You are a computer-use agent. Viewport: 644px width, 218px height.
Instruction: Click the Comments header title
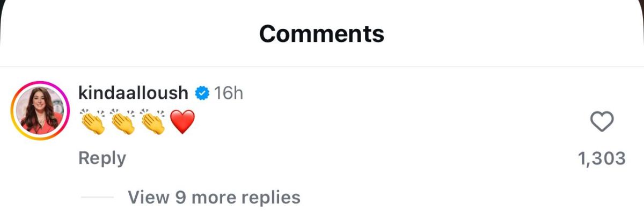[x=321, y=34]
